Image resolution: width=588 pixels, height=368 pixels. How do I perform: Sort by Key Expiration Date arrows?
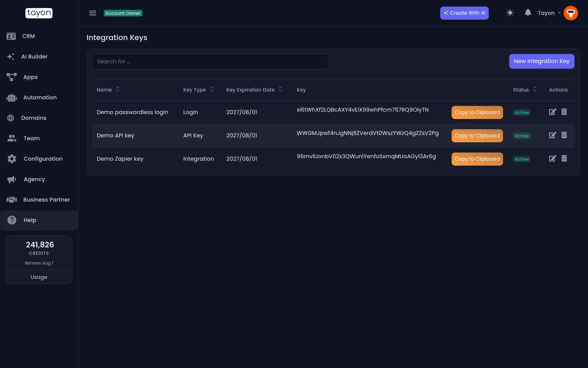280,89
